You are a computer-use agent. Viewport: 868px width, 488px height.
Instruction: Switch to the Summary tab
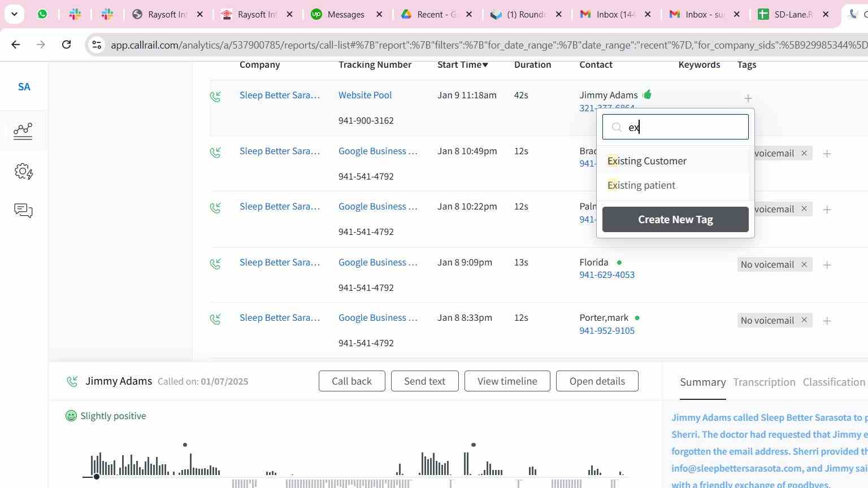click(703, 382)
